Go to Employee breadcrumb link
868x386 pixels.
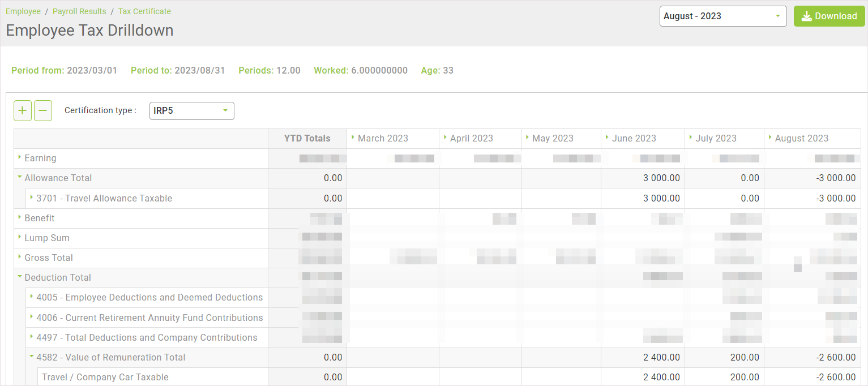(23, 11)
